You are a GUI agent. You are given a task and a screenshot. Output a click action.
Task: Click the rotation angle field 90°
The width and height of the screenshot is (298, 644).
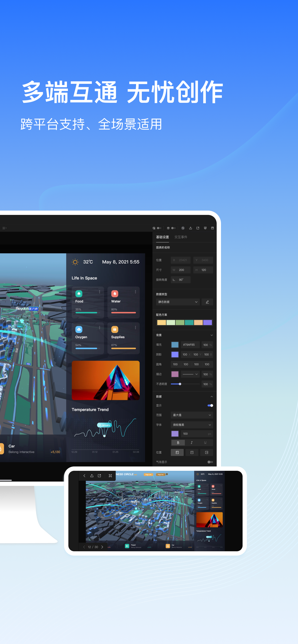[181, 280]
